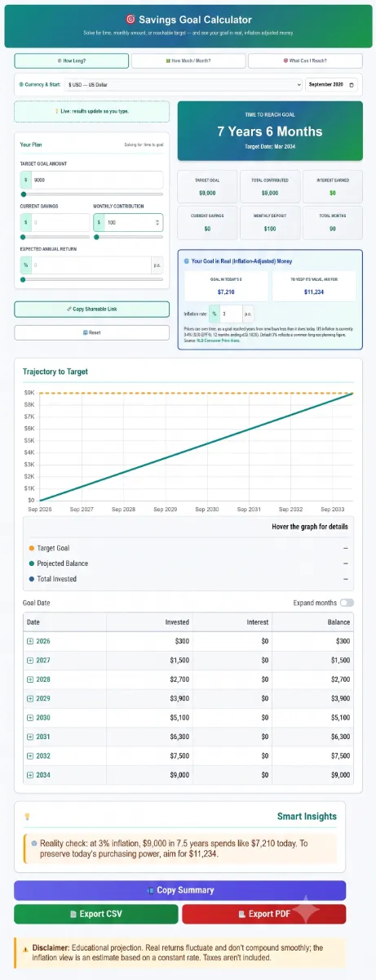
Task: Click the globe icon beside Currency & Start
Action: click(x=20, y=84)
